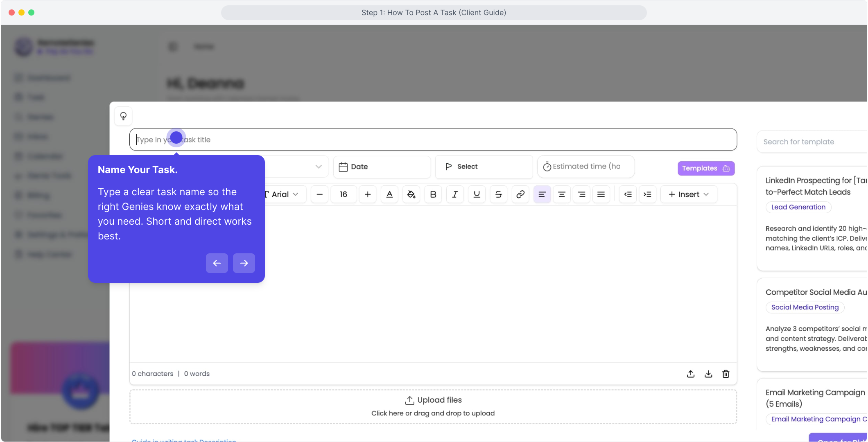
Task: Toggle italic text formatting
Action: 455,194
